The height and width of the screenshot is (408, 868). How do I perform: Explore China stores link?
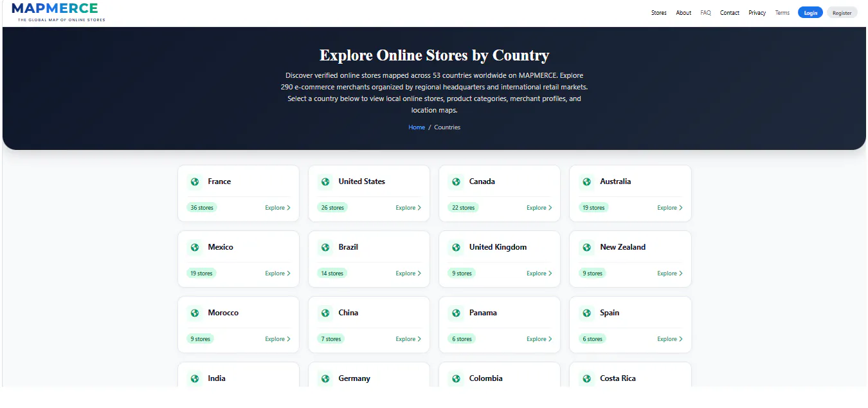[x=408, y=339]
